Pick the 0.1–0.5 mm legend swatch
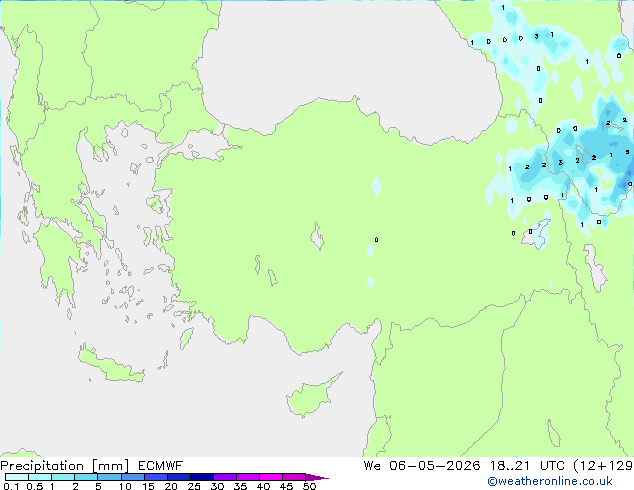 point(17,477)
